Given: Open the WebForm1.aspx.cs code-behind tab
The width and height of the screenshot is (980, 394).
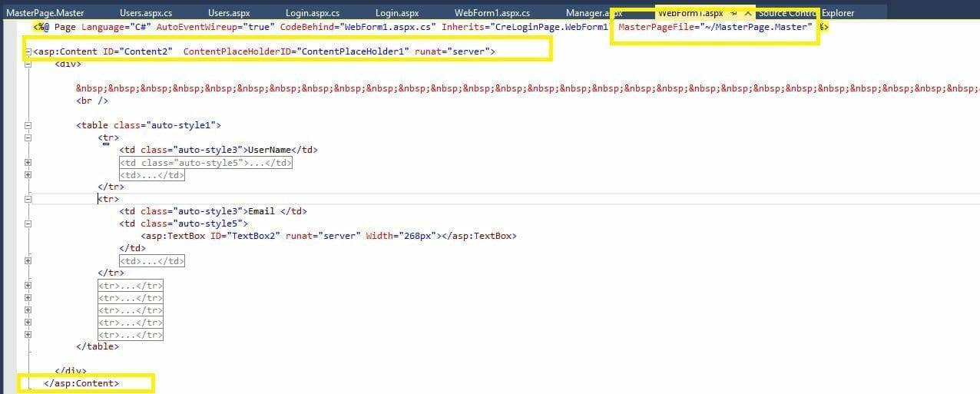Looking at the screenshot, I should pyautogui.click(x=492, y=13).
